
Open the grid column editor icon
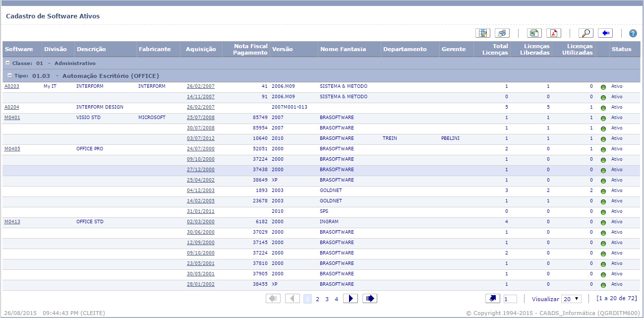pos(482,33)
